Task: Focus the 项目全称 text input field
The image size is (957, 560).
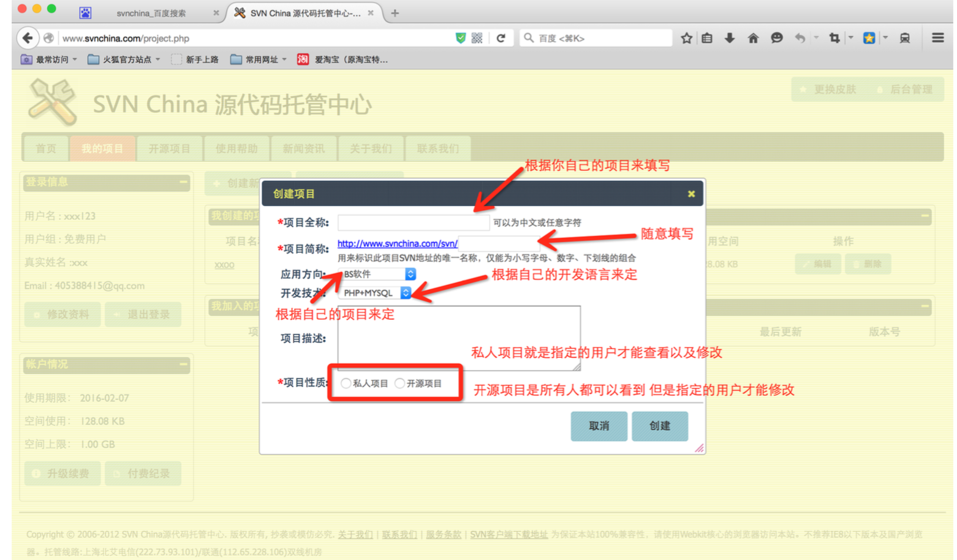Action: click(x=414, y=222)
